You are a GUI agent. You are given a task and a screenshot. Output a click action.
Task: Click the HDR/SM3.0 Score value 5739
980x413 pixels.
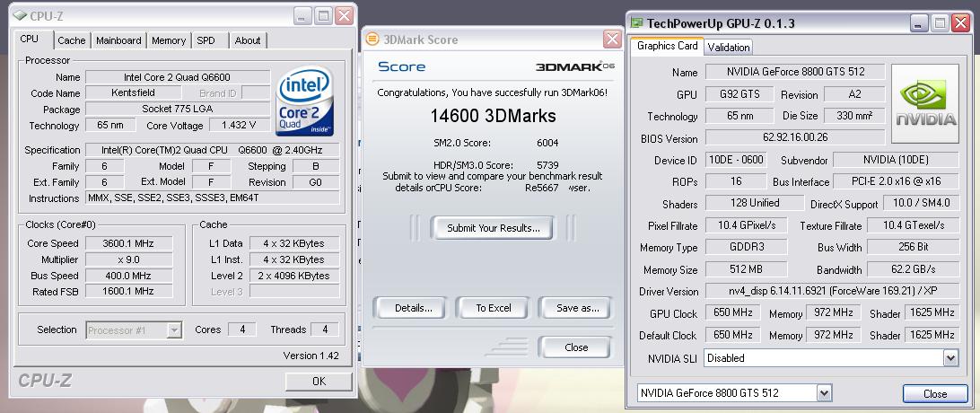547,165
